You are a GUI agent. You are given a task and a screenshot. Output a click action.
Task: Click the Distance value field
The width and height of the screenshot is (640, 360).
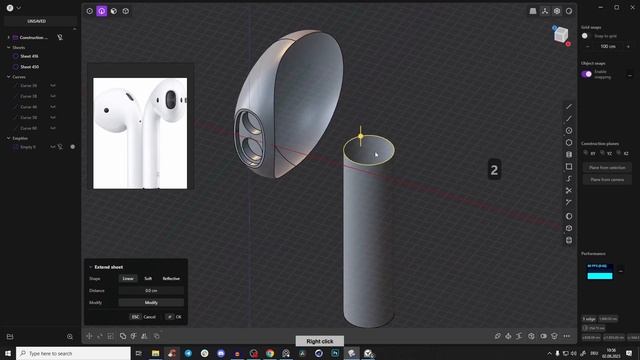point(151,291)
